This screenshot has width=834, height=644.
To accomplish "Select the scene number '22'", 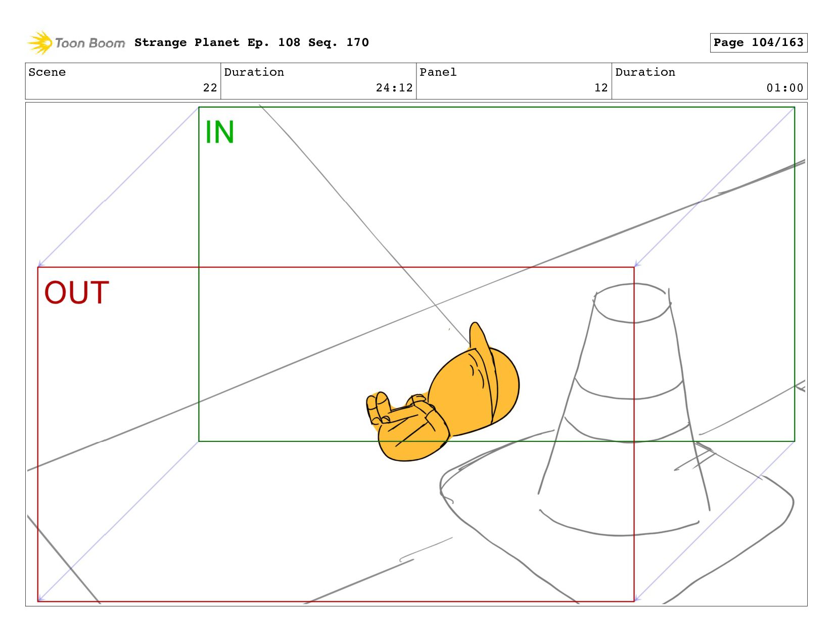I will pyautogui.click(x=210, y=88).
